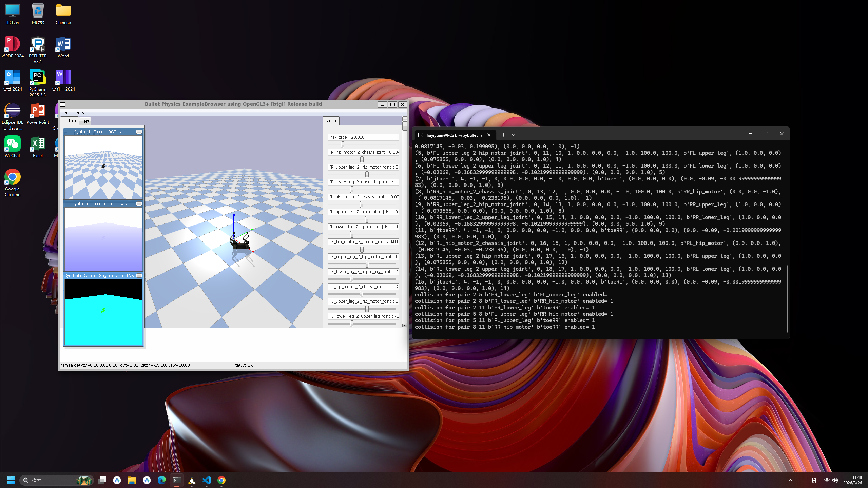Launch 한PDF 2024 desktop shortcut
This screenshot has width=868, height=488.
tap(13, 47)
